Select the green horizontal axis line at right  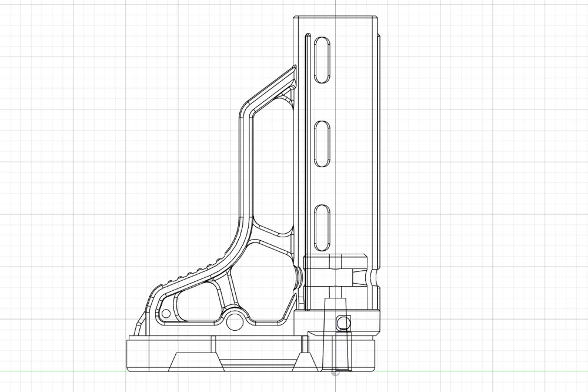pos(500,372)
